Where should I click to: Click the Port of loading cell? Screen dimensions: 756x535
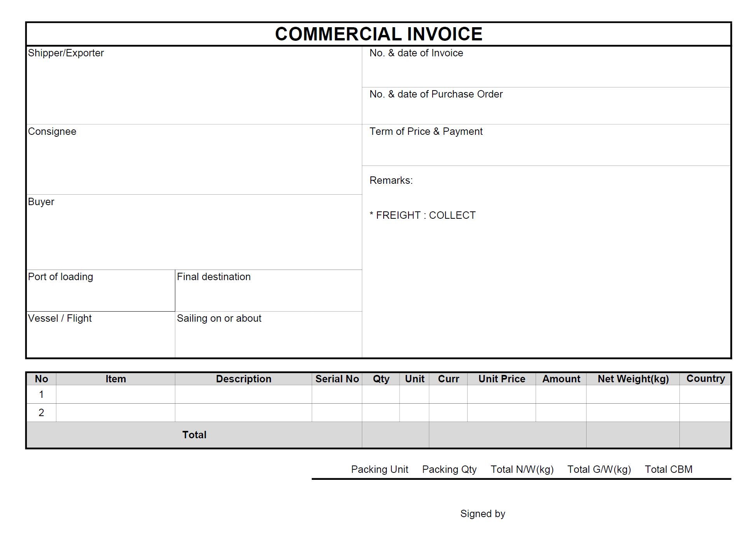click(x=100, y=290)
